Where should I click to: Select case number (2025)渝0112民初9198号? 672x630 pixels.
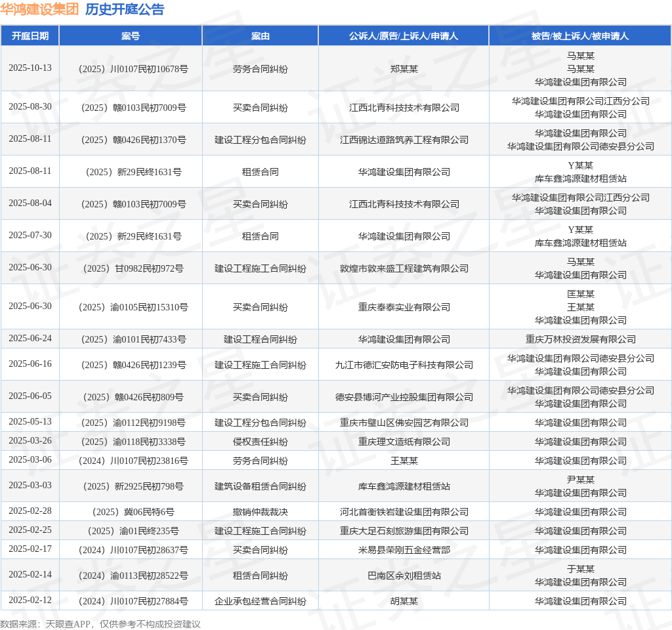(133, 423)
